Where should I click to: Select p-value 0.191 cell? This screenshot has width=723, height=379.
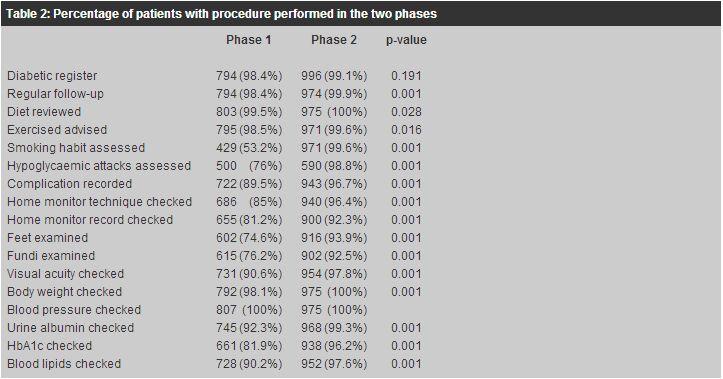pos(406,76)
